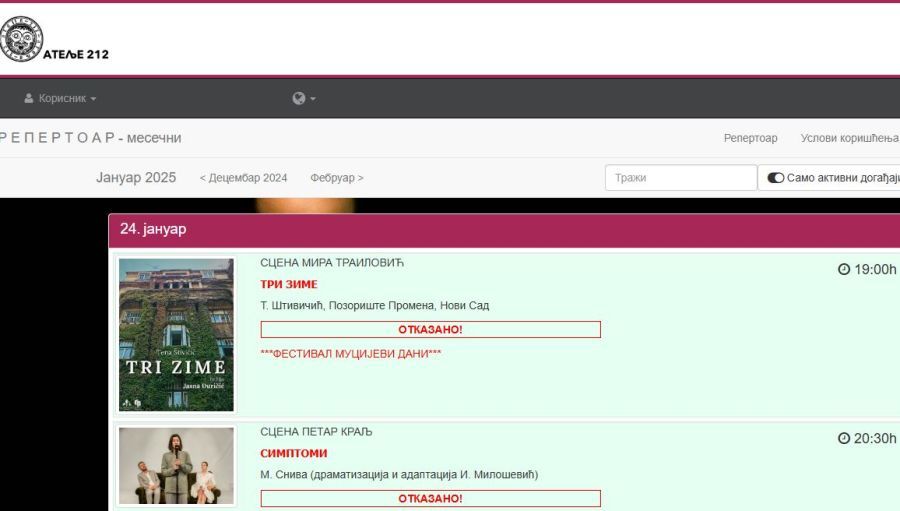The height and width of the screenshot is (511, 900).
Task: Click the clock icon beside 19:00h
Action: coord(844,269)
